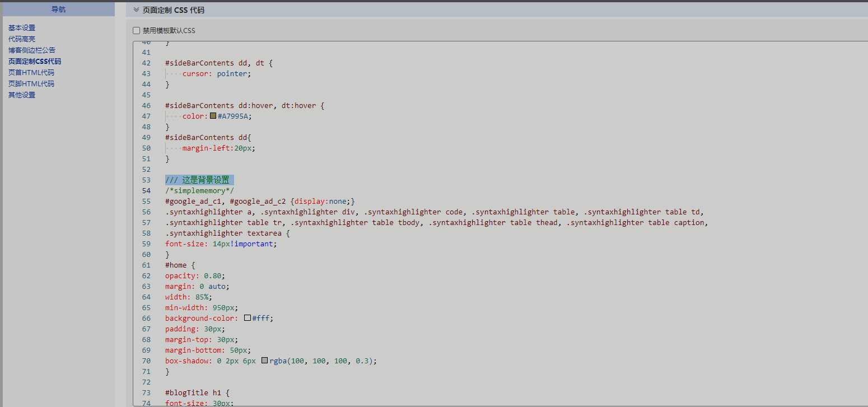Enable the 禁用模板默认CSS checkbox

coord(137,31)
